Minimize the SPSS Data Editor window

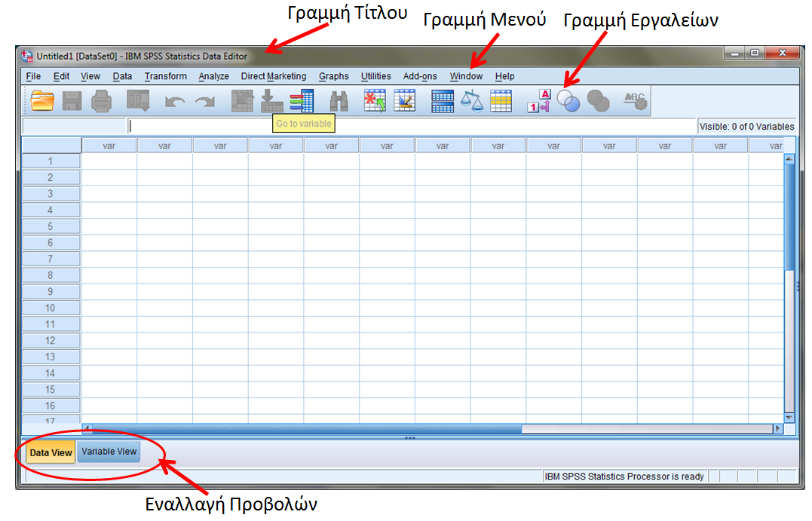pos(734,53)
